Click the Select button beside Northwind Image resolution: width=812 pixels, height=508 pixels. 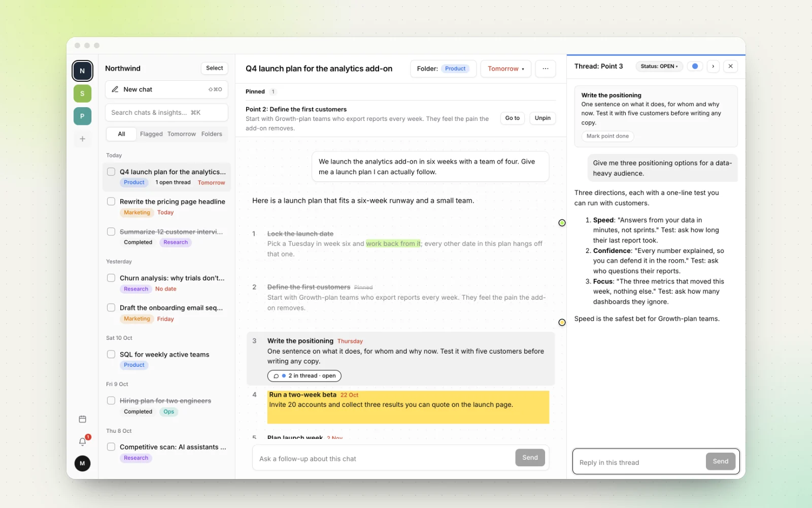(x=215, y=68)
